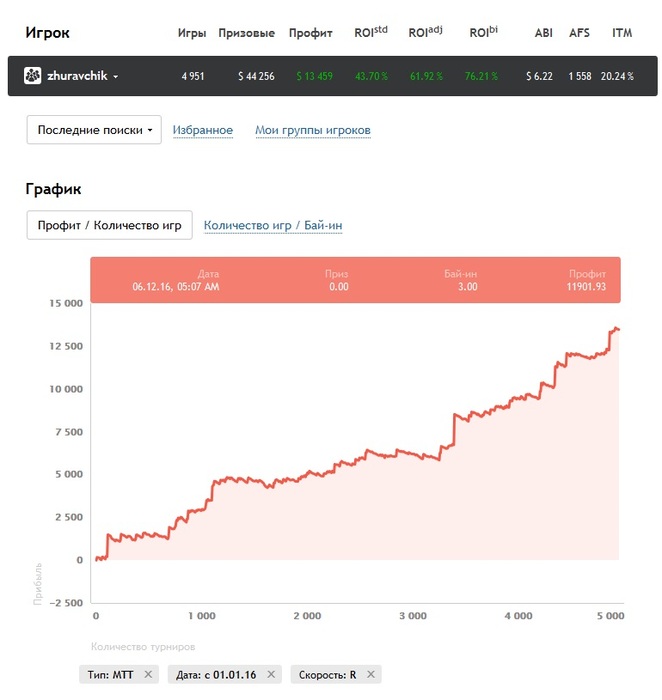
Task: Expand the zhuravchik player name dropdown arrow
Action: [116, 77]
